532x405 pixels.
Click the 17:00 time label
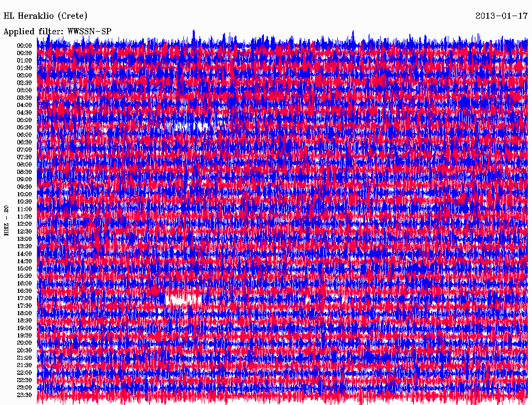coord(24,299)
